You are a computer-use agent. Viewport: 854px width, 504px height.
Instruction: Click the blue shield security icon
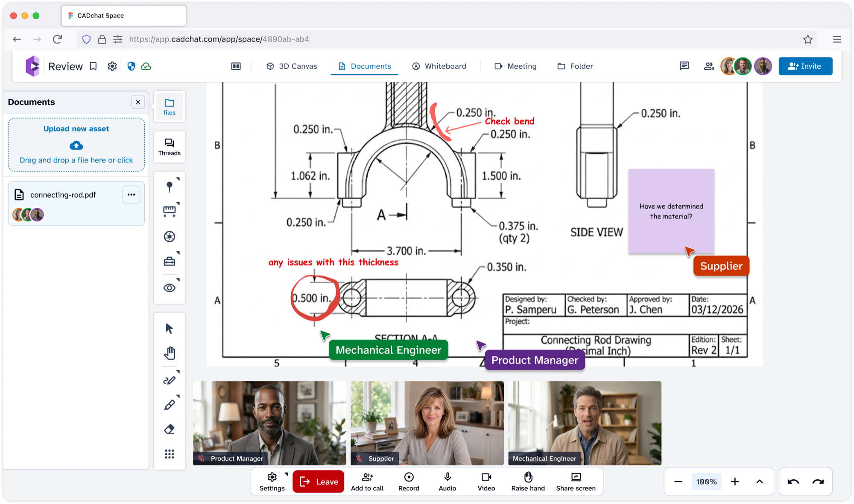point(131,66)
